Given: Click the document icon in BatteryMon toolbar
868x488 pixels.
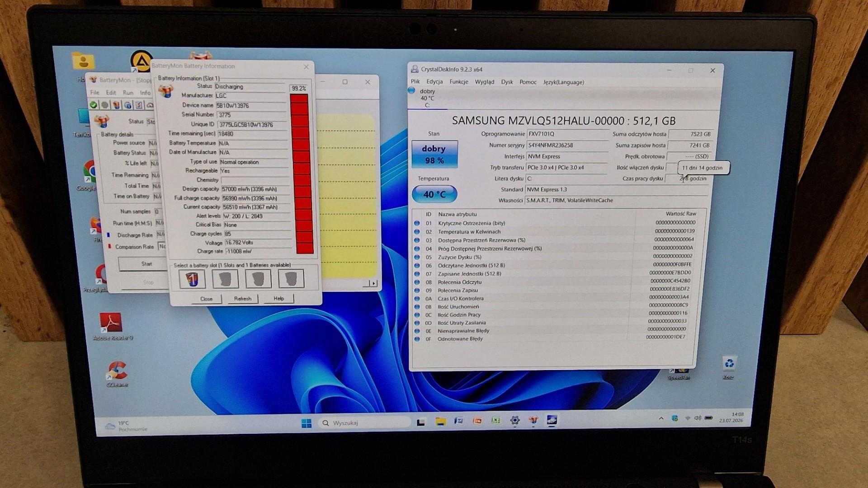Looking at the screenshot, I should pos(139,105).
